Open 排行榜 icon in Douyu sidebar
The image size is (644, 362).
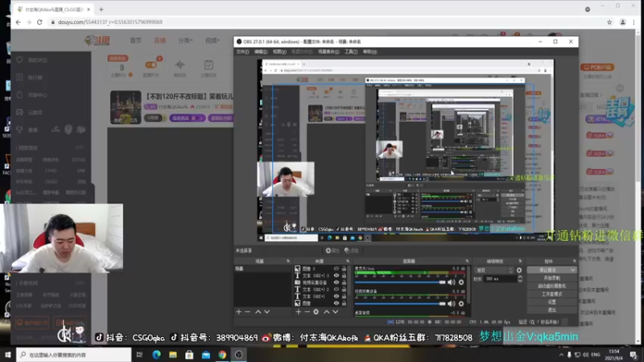pyautogui.click(x=19, y=77)
